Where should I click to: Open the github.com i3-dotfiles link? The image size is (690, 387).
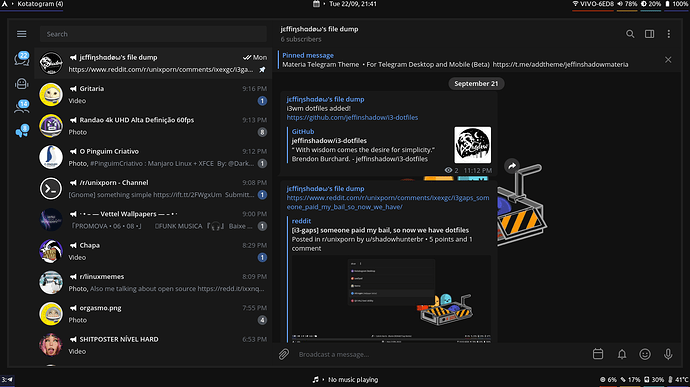coord(352,118)
